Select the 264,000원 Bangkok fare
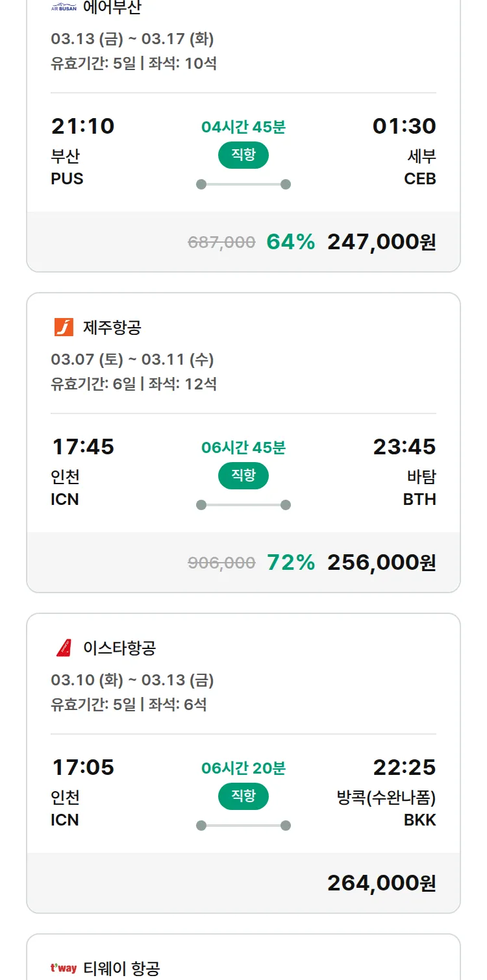The image size is (487, 980). tap(381, 883)
